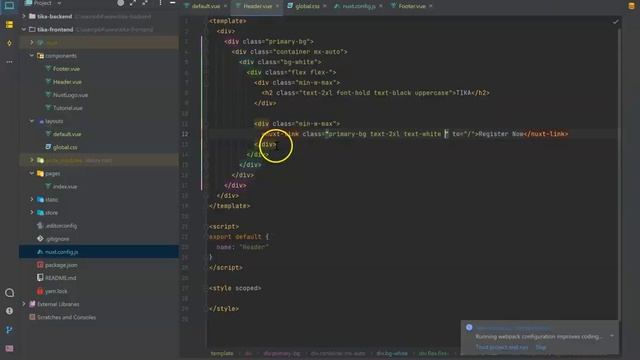
Task: Expand External Libraries node
Action: [x=24, y=304]
